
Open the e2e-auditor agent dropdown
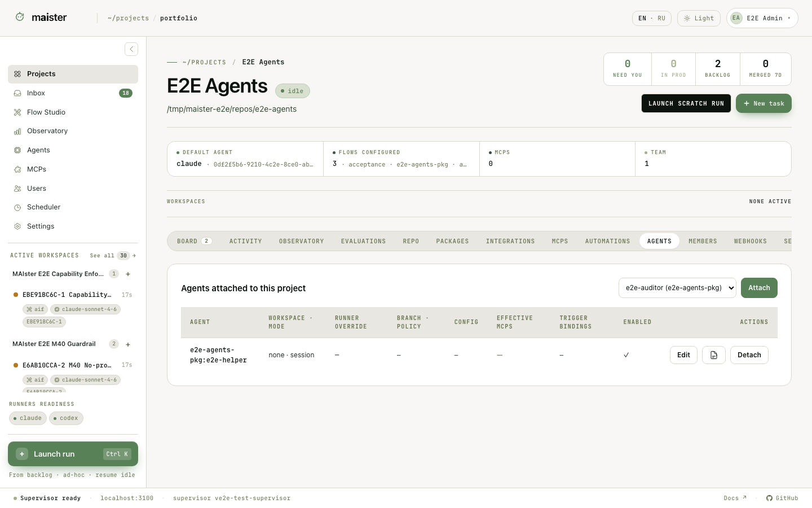point(677,288)
